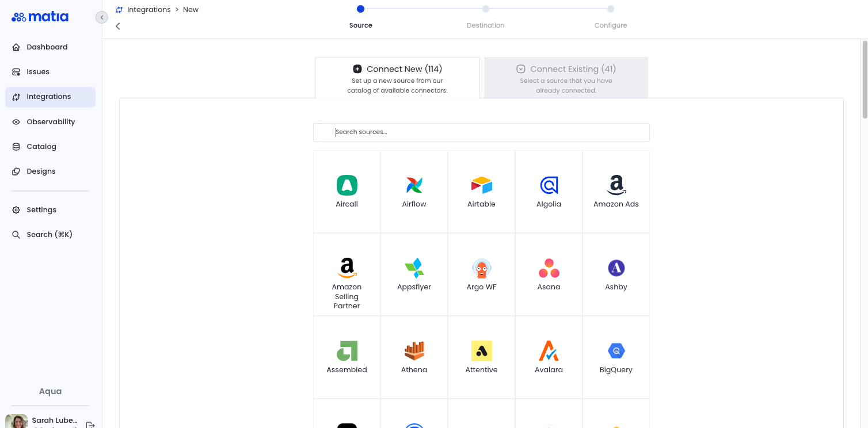The width and height of the screenshot is (868, 428).
Task: Select the Appsflyer connector icon
Action: pyautogui.click(x=414, y=268)
